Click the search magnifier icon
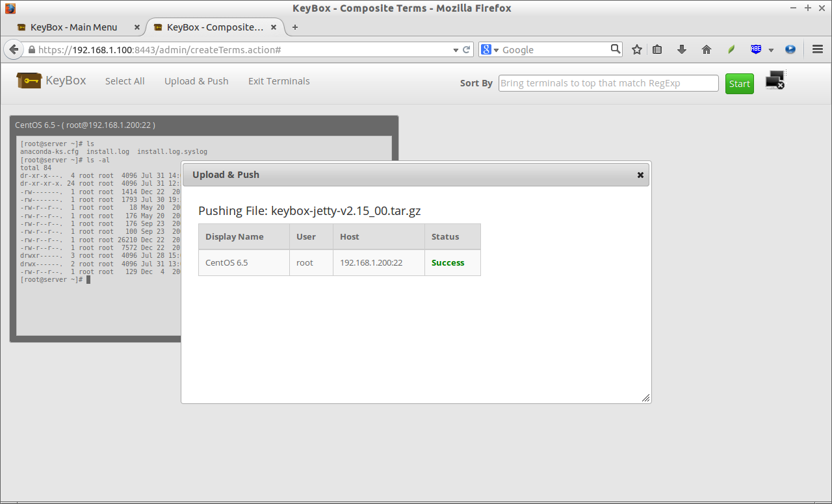 coord(615,49)
